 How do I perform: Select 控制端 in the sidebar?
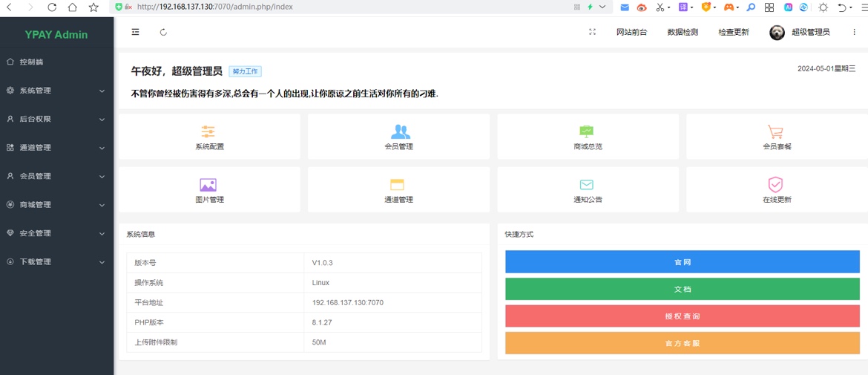tap(31, 62)
